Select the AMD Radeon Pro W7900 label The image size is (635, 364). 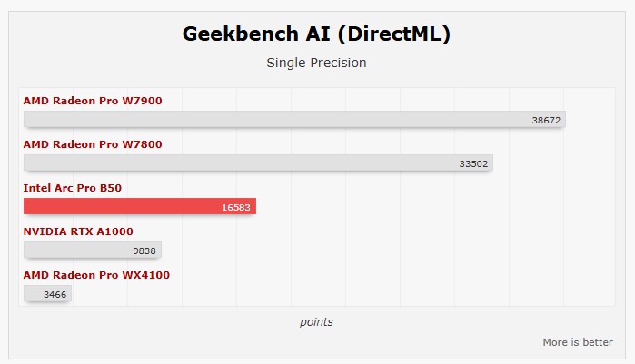coord(93,101)
